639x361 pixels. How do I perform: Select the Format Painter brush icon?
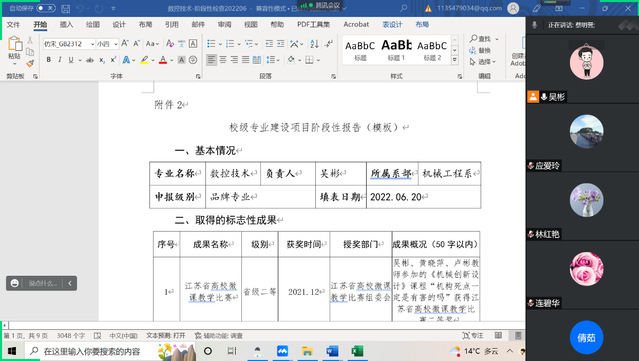[30, 64]
